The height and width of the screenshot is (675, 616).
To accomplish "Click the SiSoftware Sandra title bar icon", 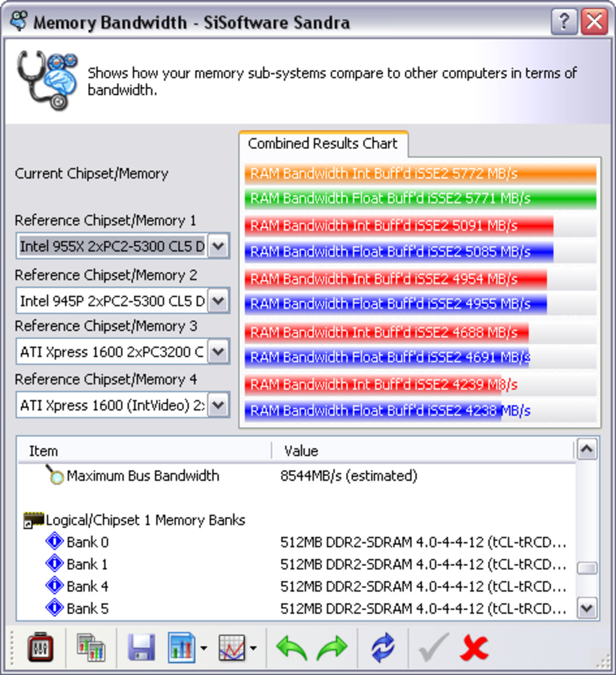I will 18,21.
